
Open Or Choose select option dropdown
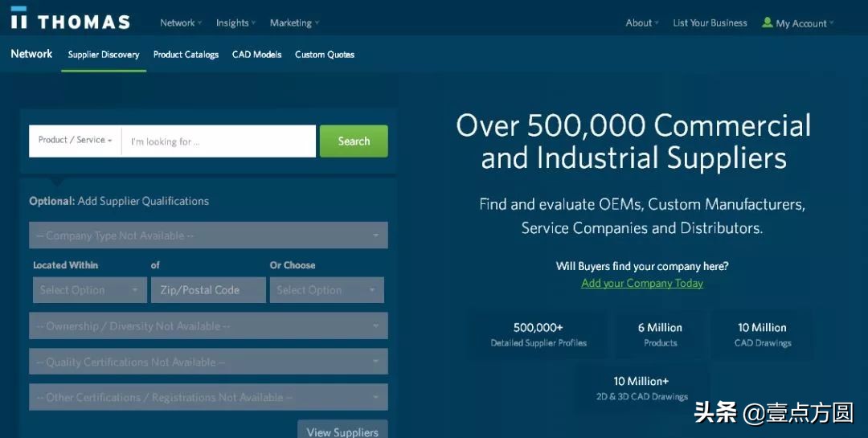click(x=326, y=290)
